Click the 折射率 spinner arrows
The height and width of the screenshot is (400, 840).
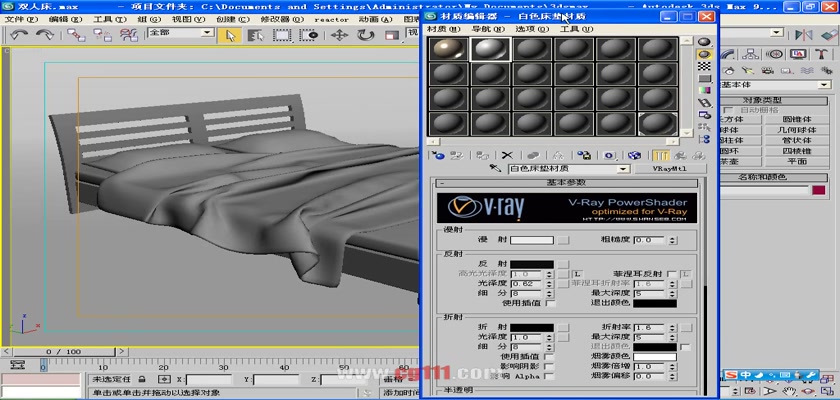tap(673, 327)
